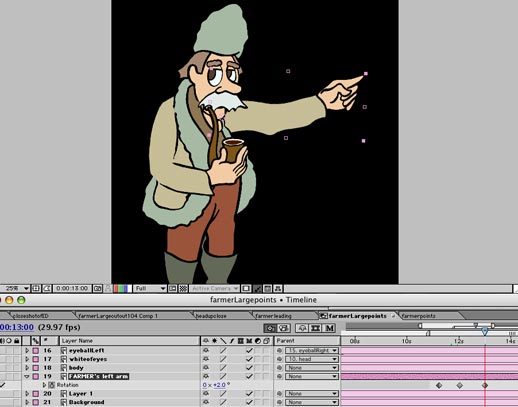Click the pixel aspect correction icon
Screen dimensions: 518x407
[246, 288]
